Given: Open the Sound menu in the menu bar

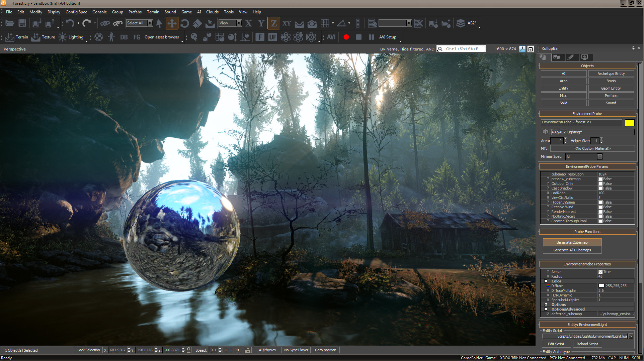Looking at the screenshot, I should [170, 12].
